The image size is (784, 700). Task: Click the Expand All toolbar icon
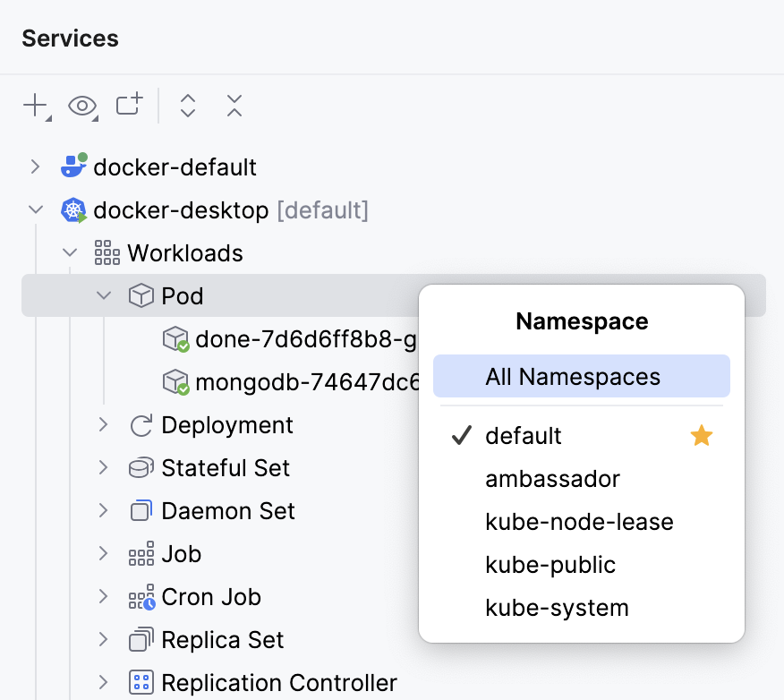(188, 105)
